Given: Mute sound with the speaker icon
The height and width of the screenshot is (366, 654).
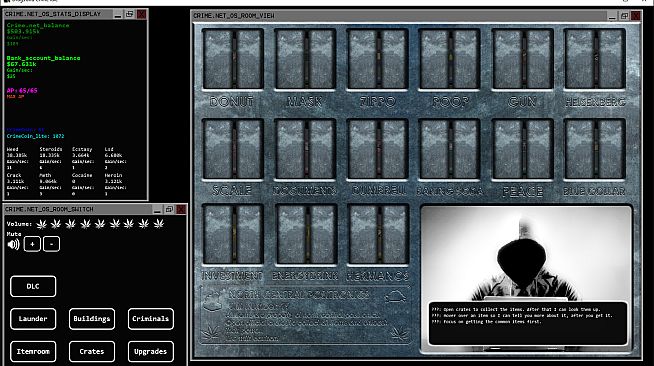Looking at the screenshot, I should coord(13,244).
